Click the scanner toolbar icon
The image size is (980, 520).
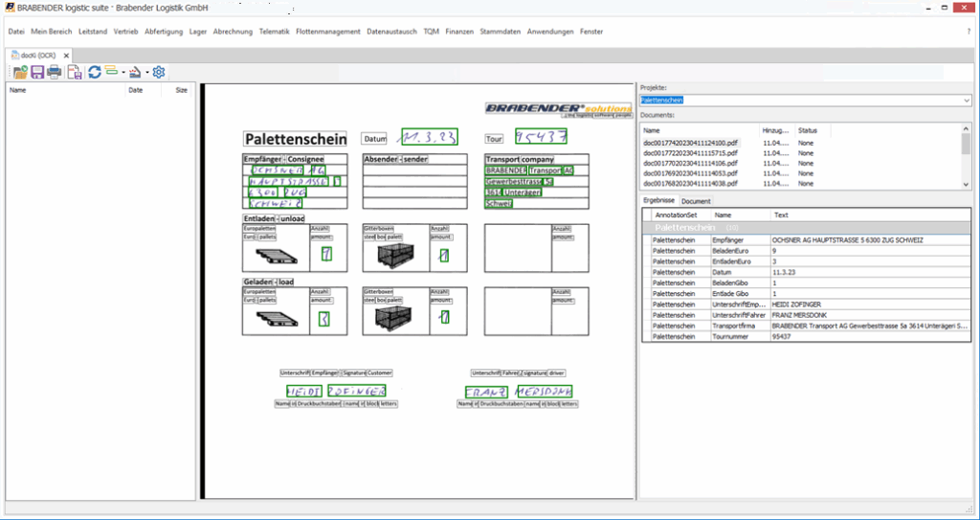136,72
